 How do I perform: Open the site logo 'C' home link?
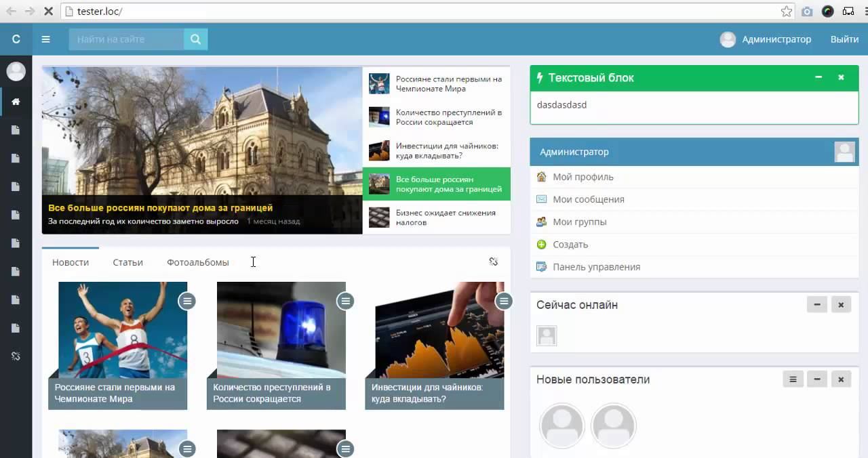[x=16, y=39]
